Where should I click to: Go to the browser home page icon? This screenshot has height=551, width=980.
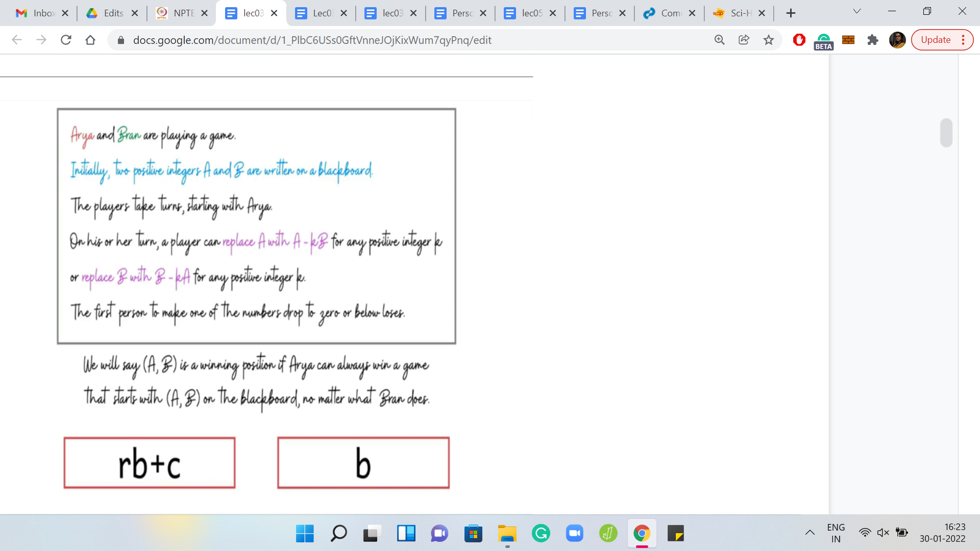click(90, 40)
